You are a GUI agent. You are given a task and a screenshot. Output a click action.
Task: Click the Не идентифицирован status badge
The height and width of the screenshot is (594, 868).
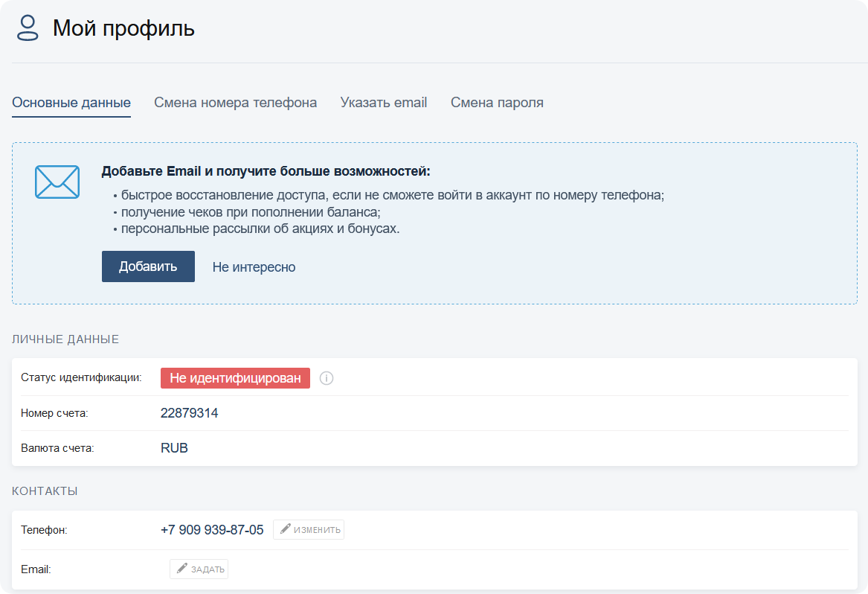click(235, 378)
